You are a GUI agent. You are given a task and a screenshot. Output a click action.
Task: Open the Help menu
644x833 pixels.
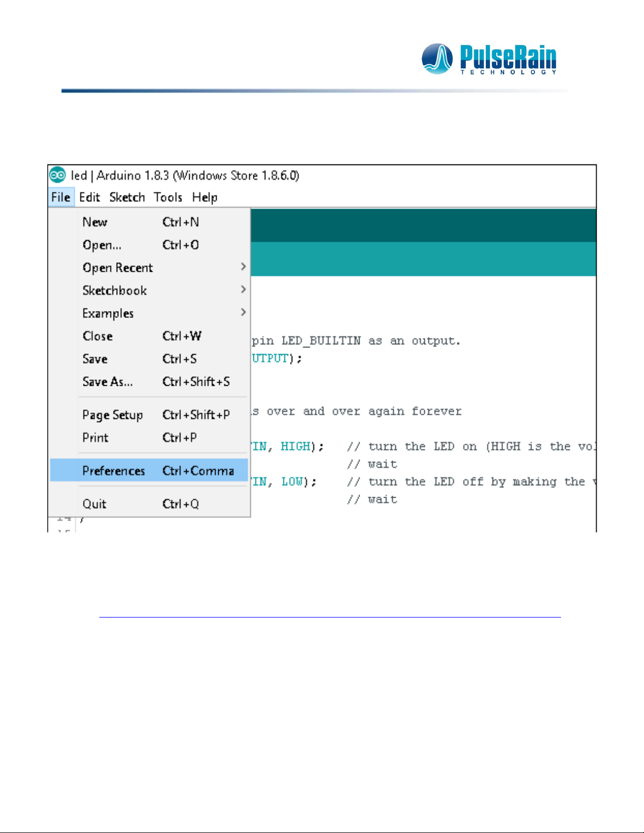[205, 198]
